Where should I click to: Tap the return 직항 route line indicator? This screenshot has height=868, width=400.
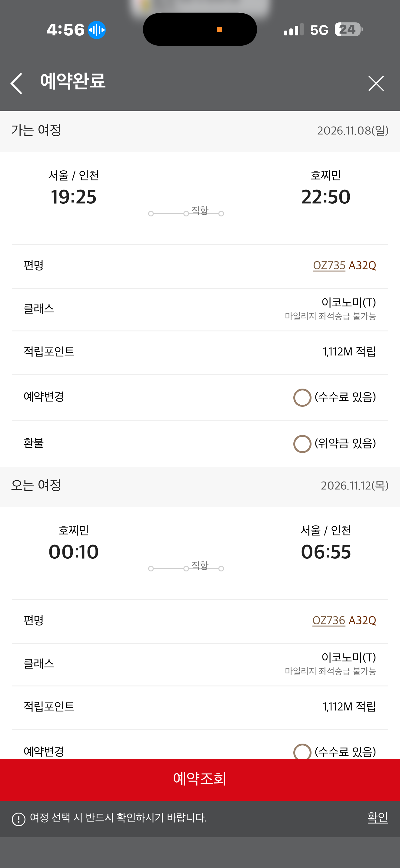[186, 568]
